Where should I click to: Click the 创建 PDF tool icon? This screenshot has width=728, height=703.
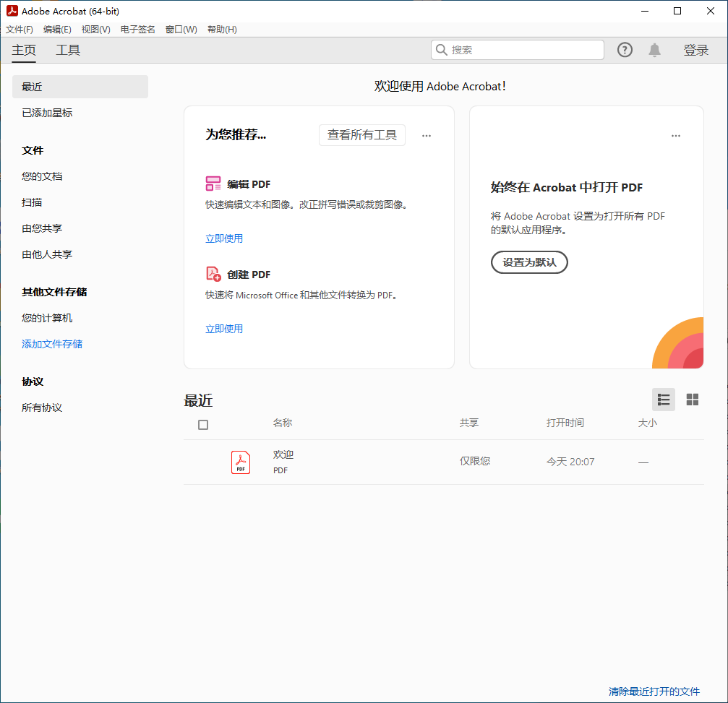point(213,274)
